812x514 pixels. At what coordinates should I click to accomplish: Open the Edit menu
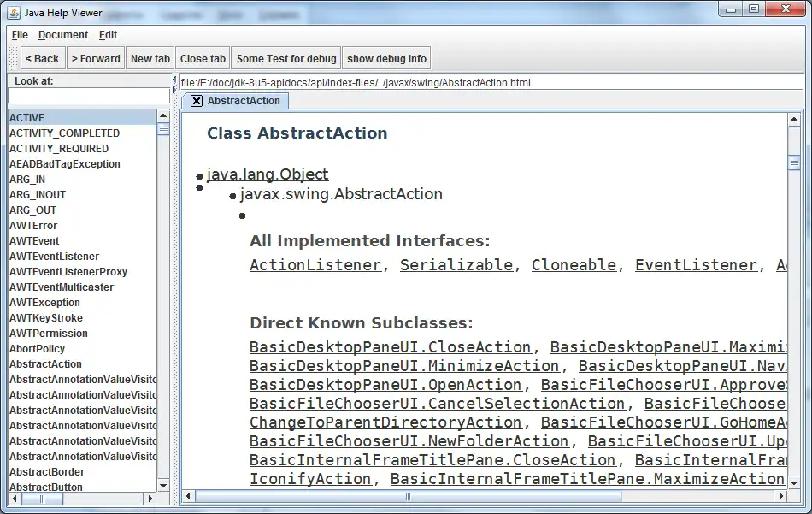[108, 35]
